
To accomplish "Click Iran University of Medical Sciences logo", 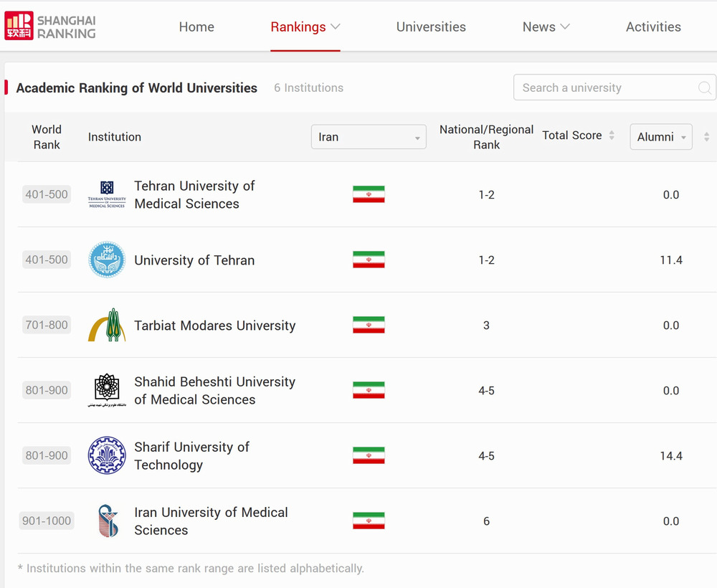I will tap(107, 521).
